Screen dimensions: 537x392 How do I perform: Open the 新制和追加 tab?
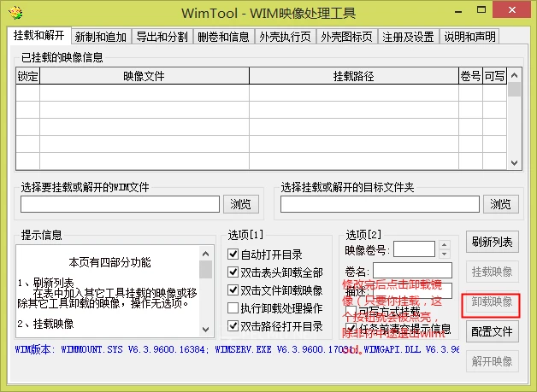(101, 37)
